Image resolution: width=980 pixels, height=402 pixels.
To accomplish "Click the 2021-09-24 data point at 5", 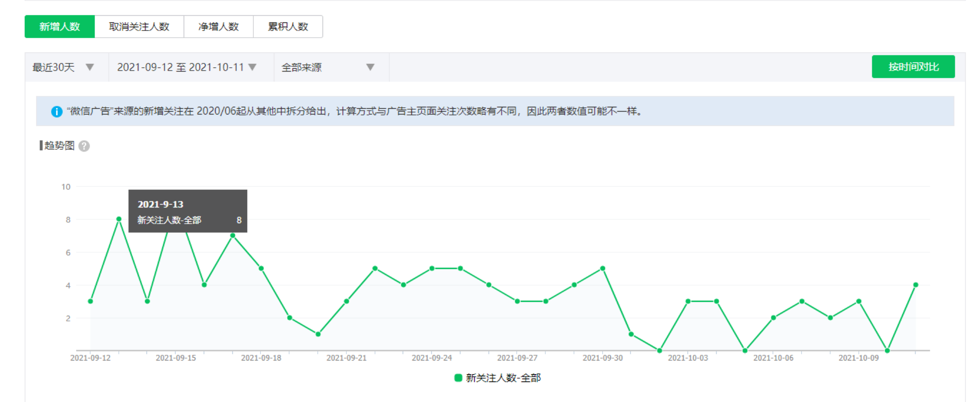I will [432, 268].
